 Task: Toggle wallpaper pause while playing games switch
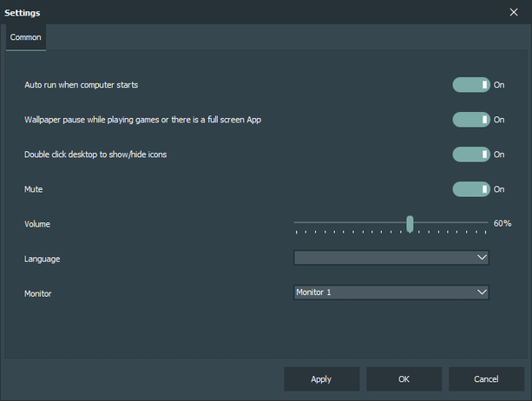coord(471,120)
